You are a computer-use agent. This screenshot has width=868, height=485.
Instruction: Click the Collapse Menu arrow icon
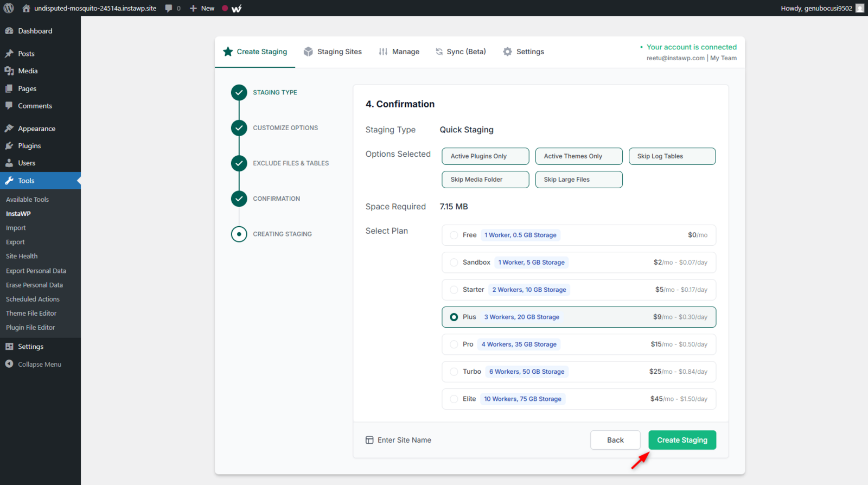point(9,364)
